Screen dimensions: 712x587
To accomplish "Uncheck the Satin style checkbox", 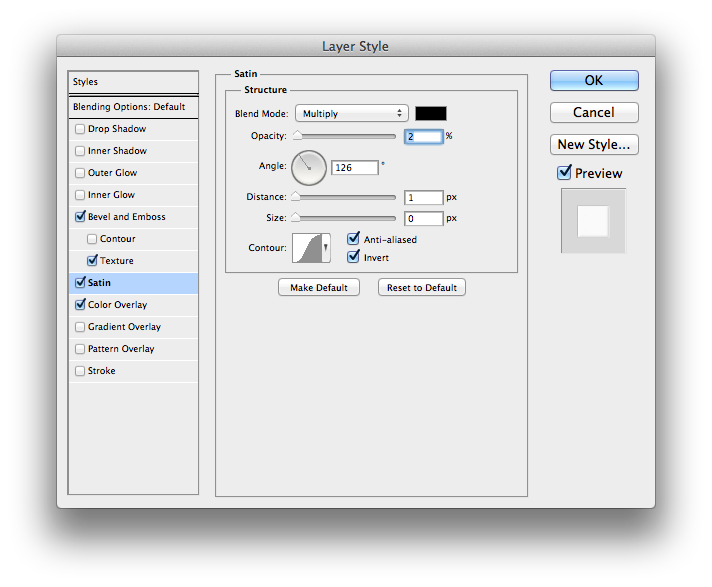I will pyautogui.click(x=80, y=282).
